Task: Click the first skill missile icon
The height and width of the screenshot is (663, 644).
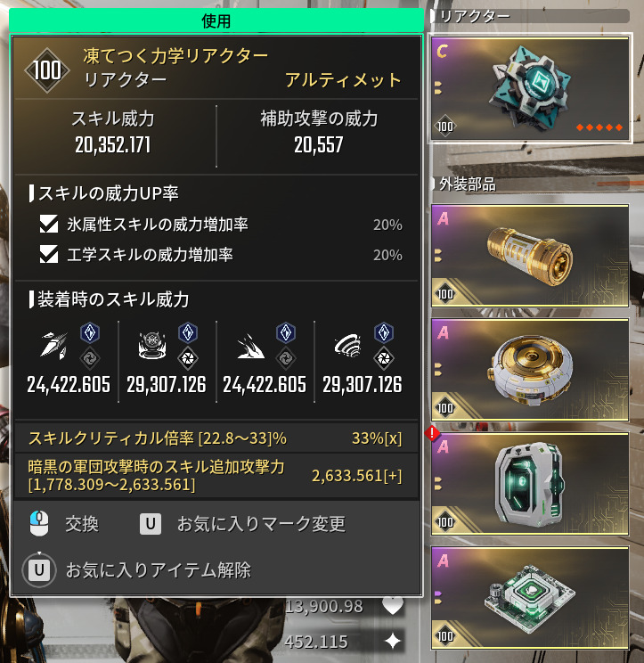Action: (x=53, y=346)
